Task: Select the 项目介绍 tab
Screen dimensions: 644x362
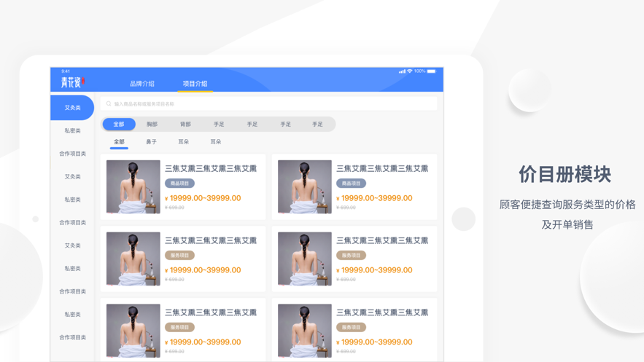Action: (195, 84)
